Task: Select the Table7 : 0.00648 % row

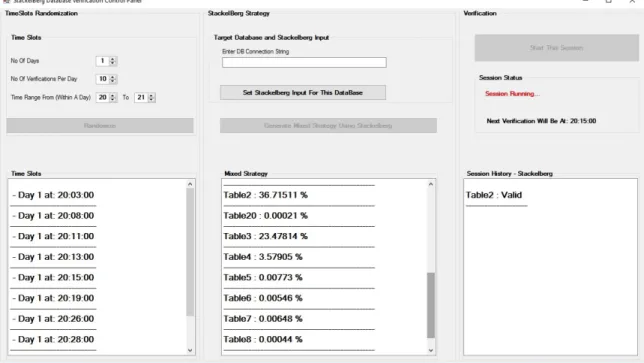Action: click(x=263, y=319)
